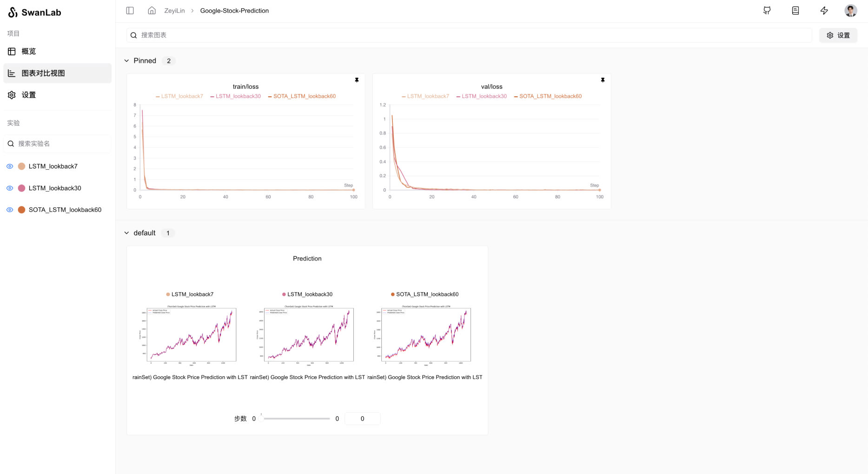Toggle the sidebar collapse icon
The image size is (868, 474).
click(130, 11)
